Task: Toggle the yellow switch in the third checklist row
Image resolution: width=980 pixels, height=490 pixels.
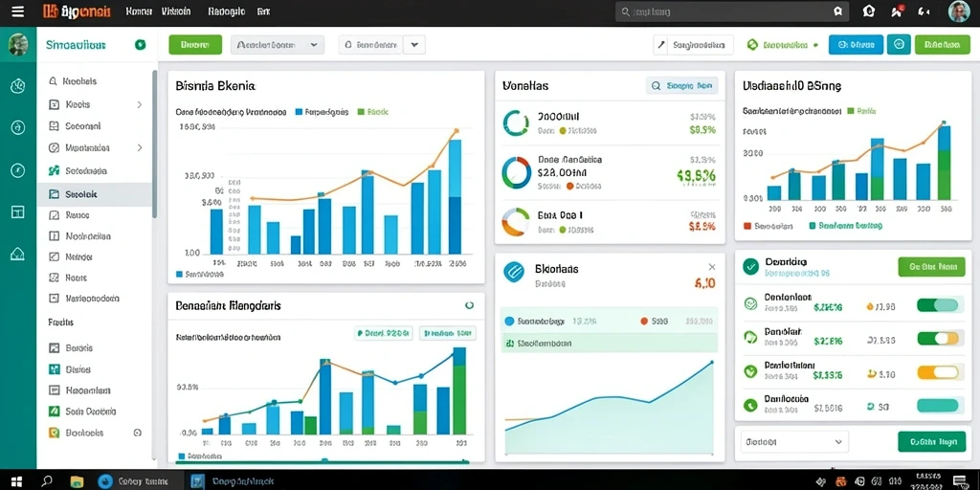Action: coord(938,372)
